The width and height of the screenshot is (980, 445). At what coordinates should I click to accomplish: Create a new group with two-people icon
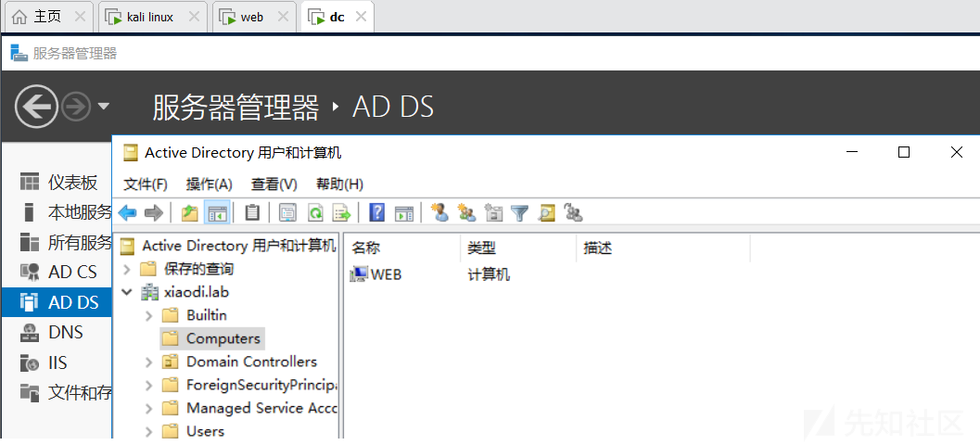(467, 212)
